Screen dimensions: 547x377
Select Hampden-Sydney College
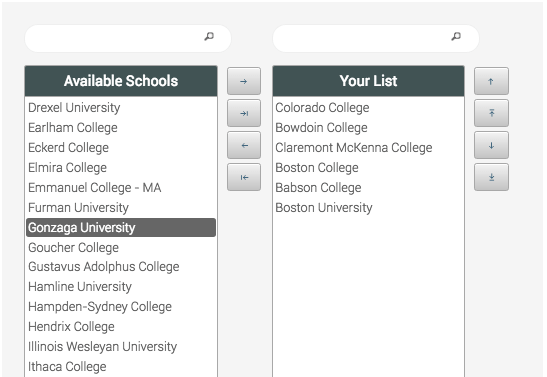(x=121, y=307)
